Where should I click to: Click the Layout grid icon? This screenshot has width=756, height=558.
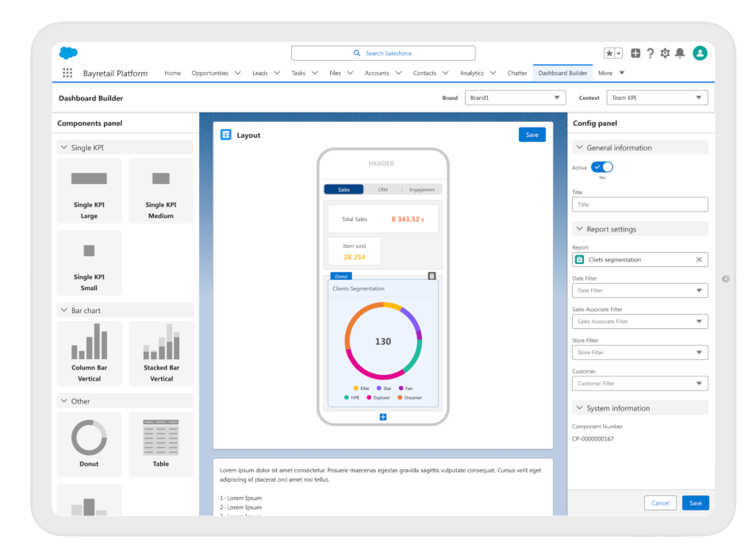[x=225, y=135]
